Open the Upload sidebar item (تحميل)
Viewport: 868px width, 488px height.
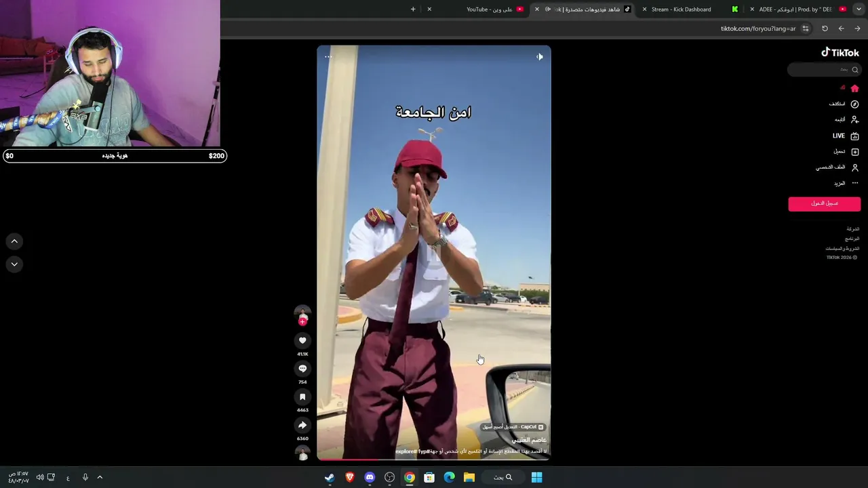846,152
